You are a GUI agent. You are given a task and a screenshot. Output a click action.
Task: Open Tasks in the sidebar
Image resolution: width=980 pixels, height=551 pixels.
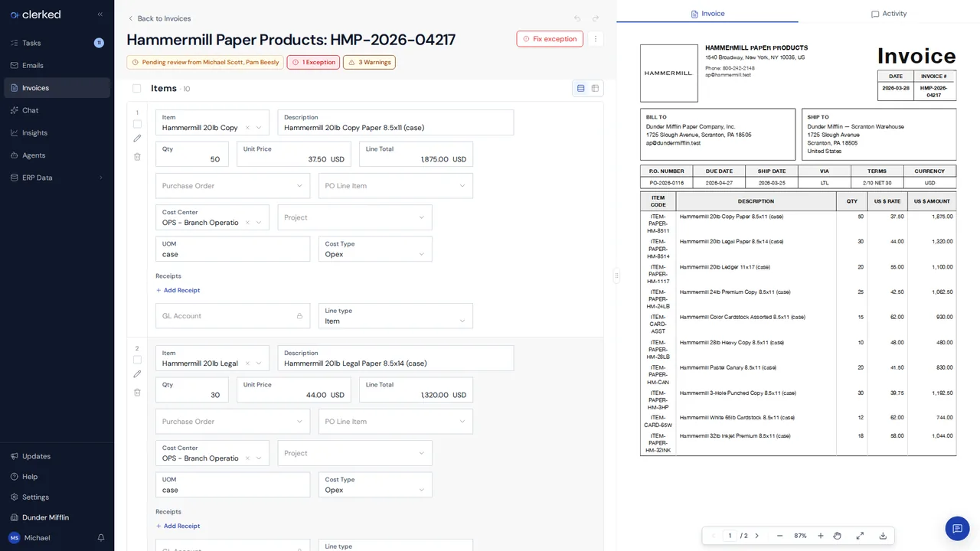57,43
